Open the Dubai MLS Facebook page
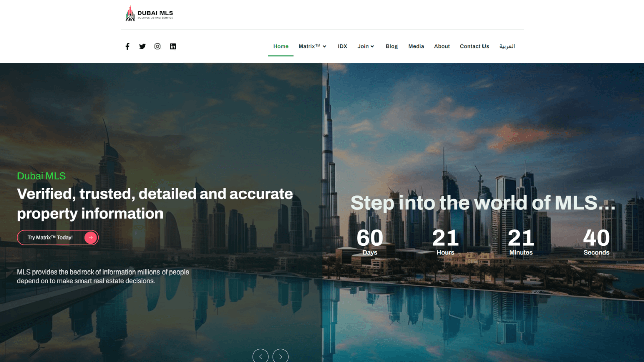This screenshot has height=362, width=644. point(127,46)
